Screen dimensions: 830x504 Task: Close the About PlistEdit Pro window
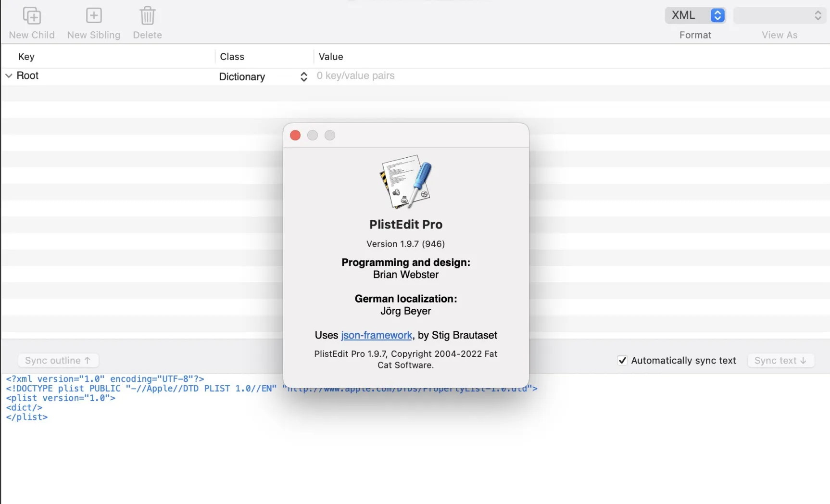(295, 136)
